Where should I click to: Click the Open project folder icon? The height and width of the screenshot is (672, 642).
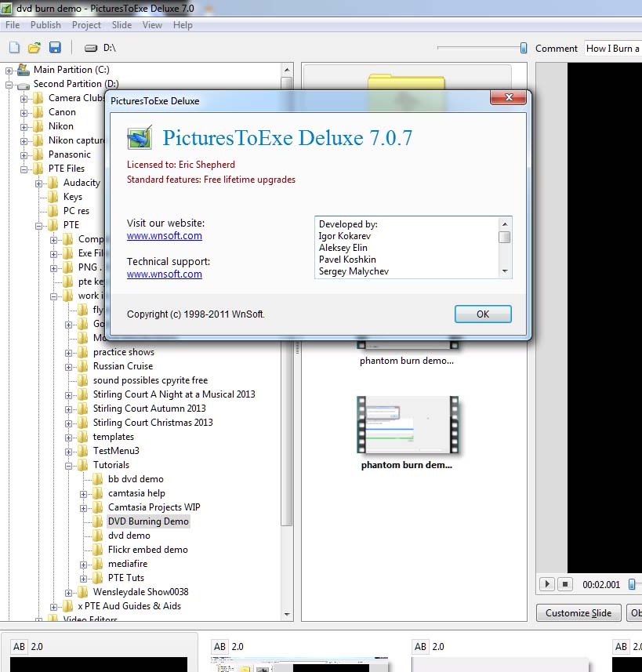tap(34, 47)
